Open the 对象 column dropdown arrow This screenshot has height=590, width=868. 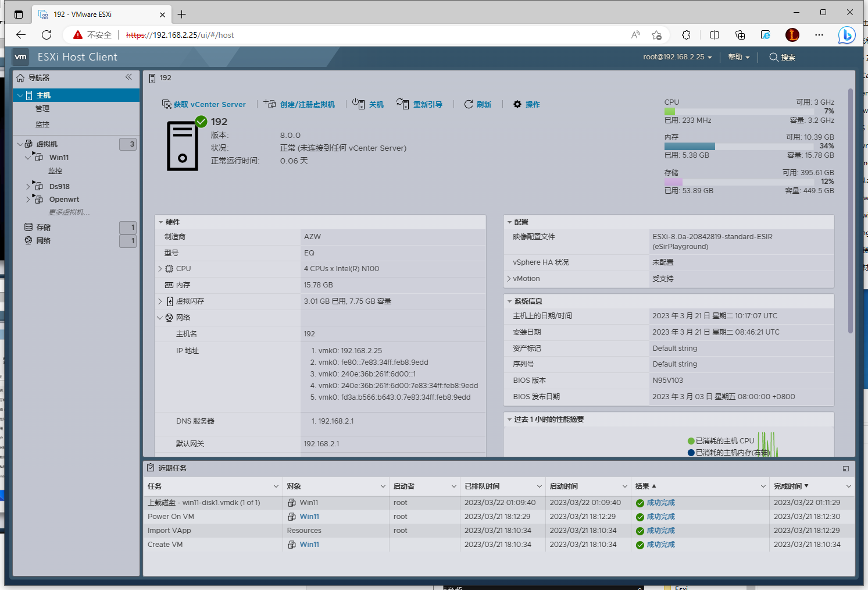click(x=383, y=486)
